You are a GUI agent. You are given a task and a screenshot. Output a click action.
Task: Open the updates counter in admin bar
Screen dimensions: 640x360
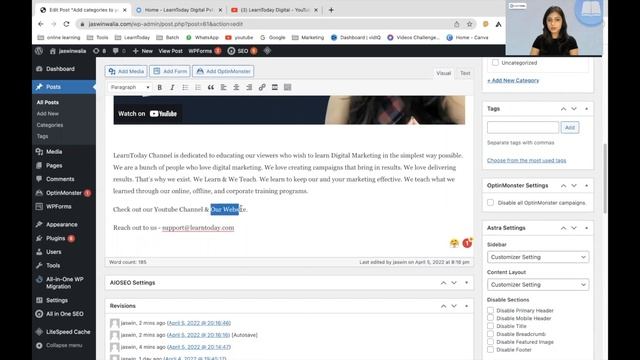99,51
